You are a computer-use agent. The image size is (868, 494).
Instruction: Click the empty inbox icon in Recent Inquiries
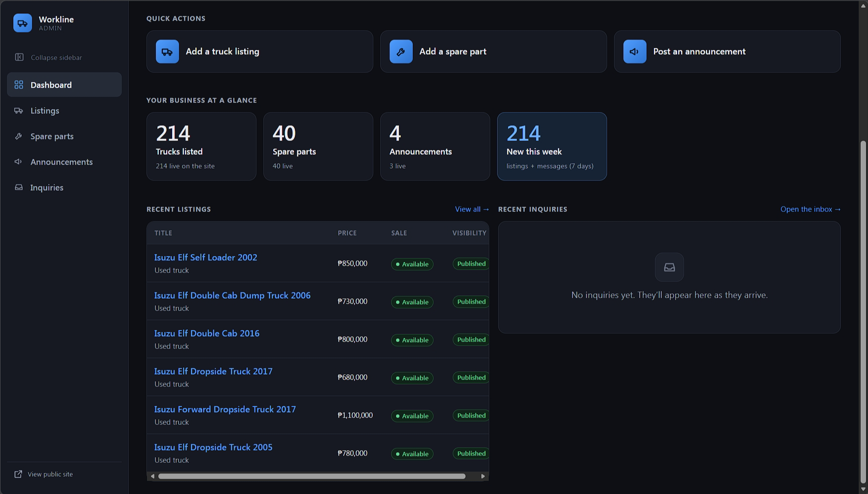point(669,267)
